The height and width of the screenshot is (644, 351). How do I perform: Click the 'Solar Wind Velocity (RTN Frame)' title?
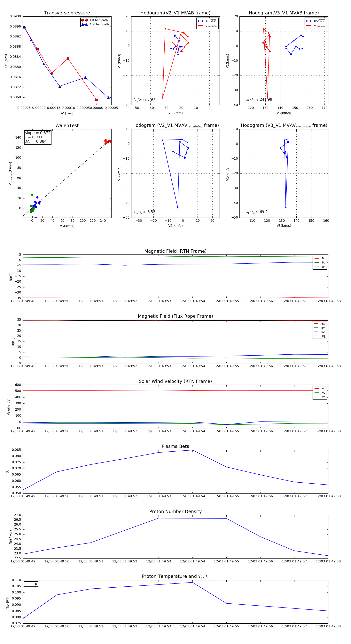[x=175, y=381]
